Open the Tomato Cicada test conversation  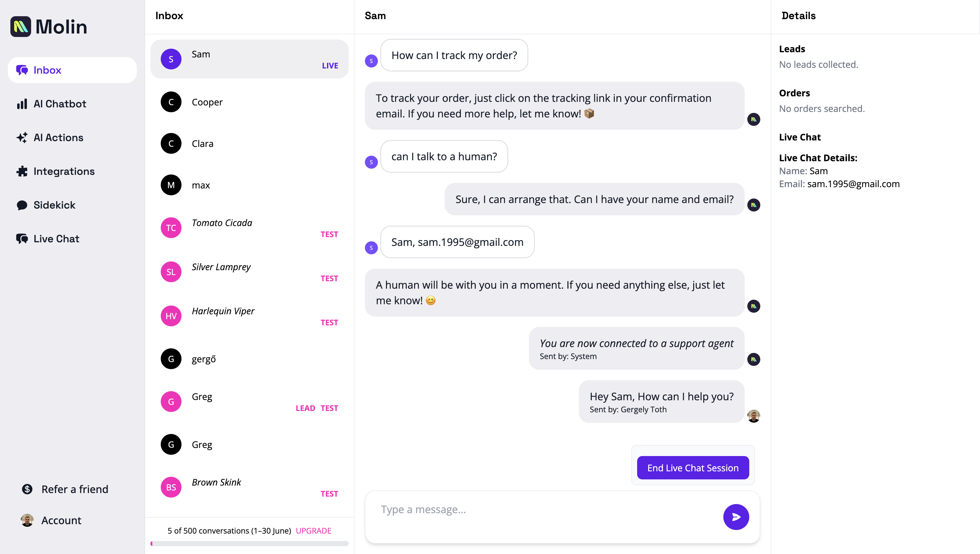point(249,227)
